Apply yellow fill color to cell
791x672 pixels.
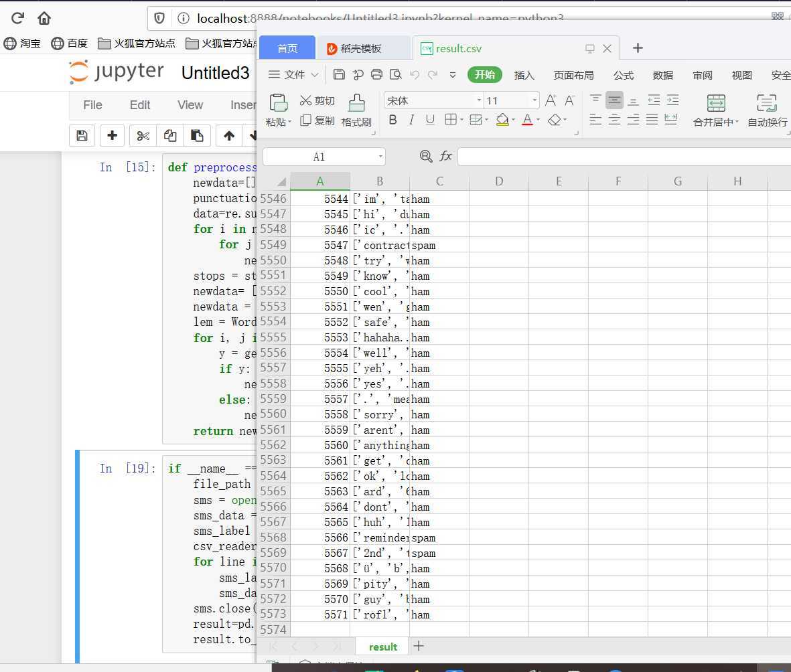point(502,120)
